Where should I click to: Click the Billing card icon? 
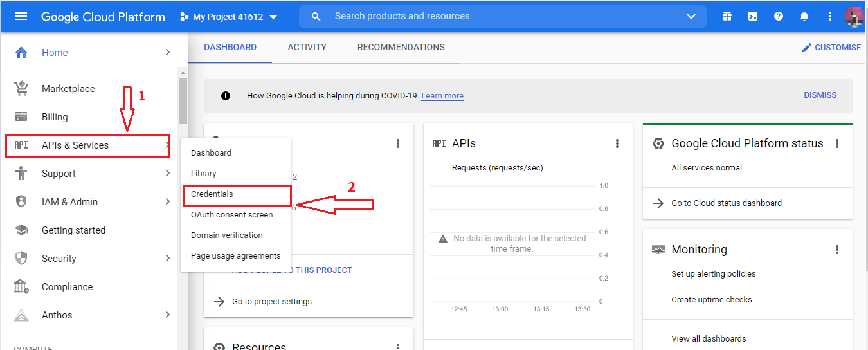[x=21, y=117]
